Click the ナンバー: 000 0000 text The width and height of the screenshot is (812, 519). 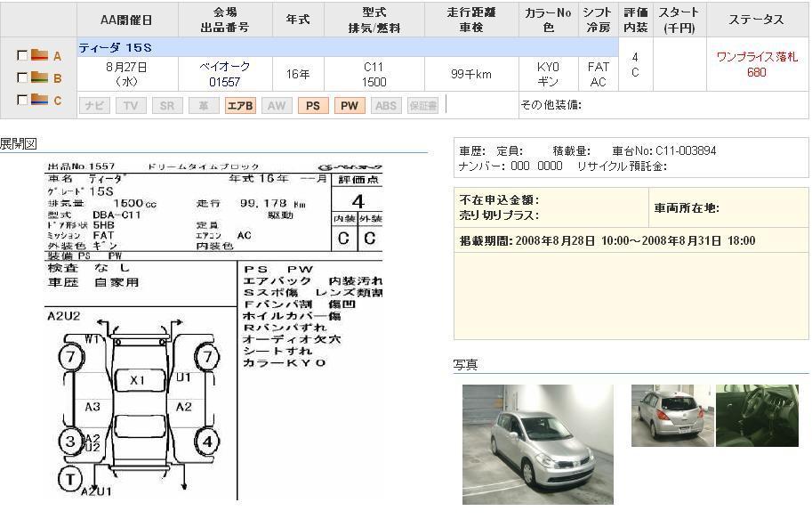coord(511,166)
